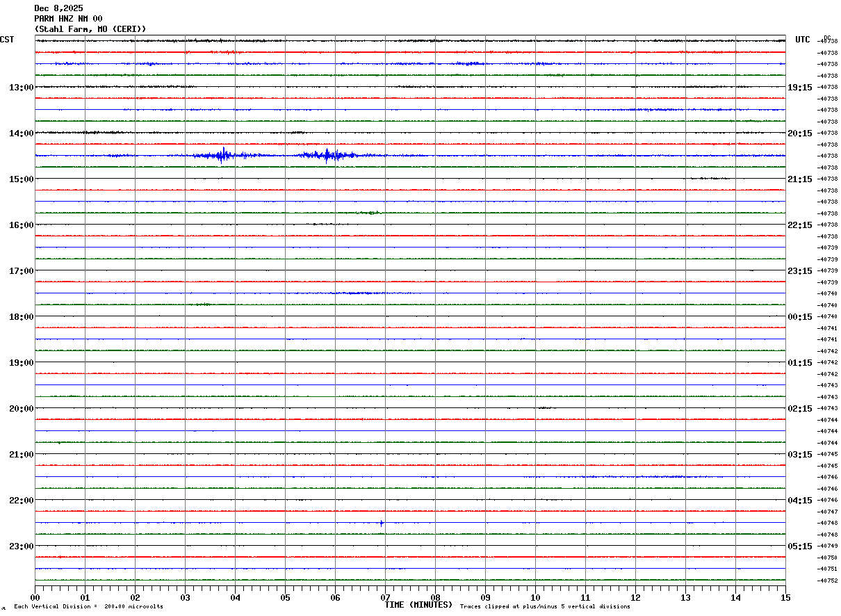841x616 pixels.
Task: Click the 00:15 UTC time label
Action: (799, 316)
